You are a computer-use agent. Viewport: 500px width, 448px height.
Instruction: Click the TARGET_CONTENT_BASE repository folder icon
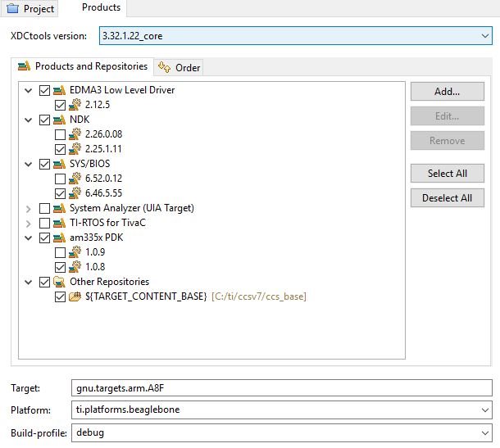75,296
